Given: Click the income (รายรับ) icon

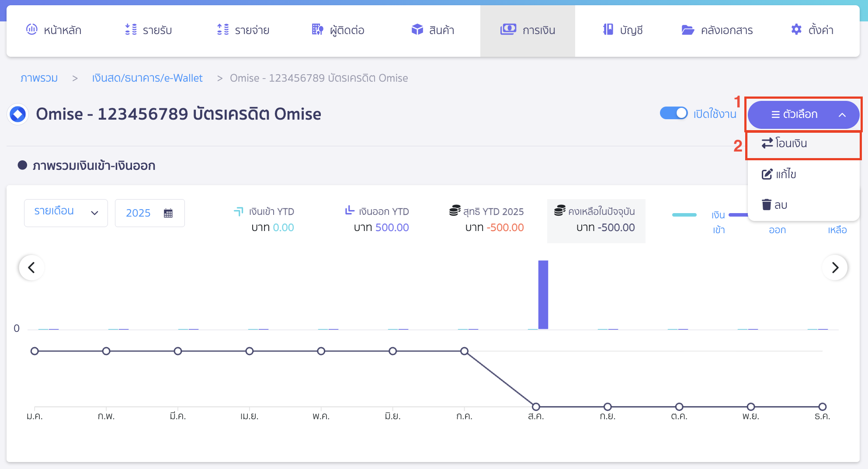Looking at the screenshot, I should click(131, 30).
